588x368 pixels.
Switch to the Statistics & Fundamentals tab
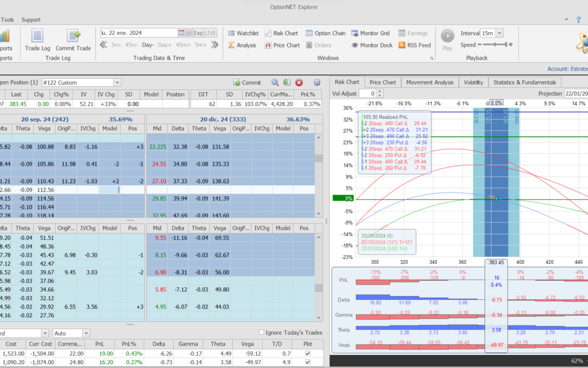[524, 82]
